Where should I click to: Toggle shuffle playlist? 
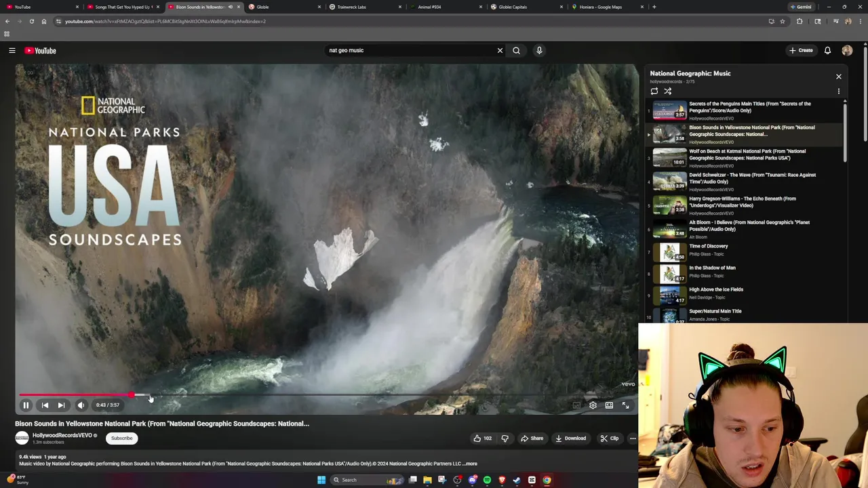pyautogui.click(x=668, y=91)
